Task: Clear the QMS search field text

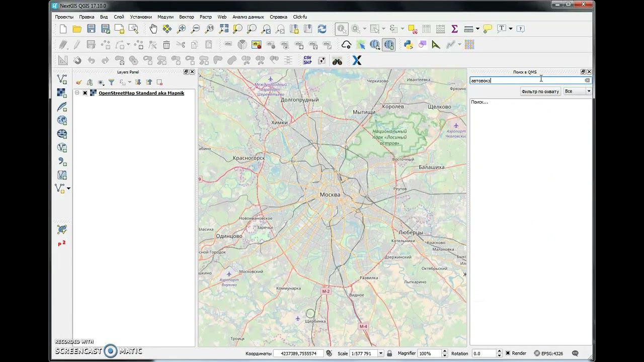Action: coord(587,80)
